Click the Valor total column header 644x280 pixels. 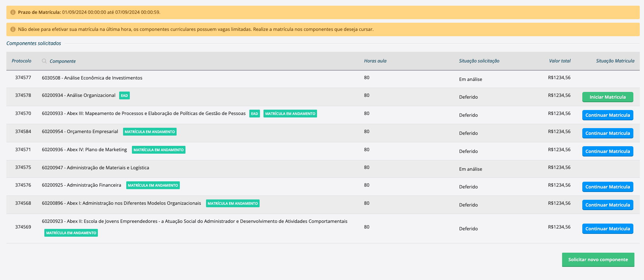[560, 61]
